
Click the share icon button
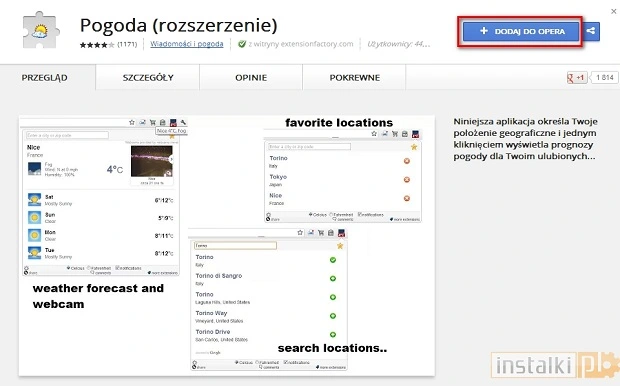click(591, 31)
